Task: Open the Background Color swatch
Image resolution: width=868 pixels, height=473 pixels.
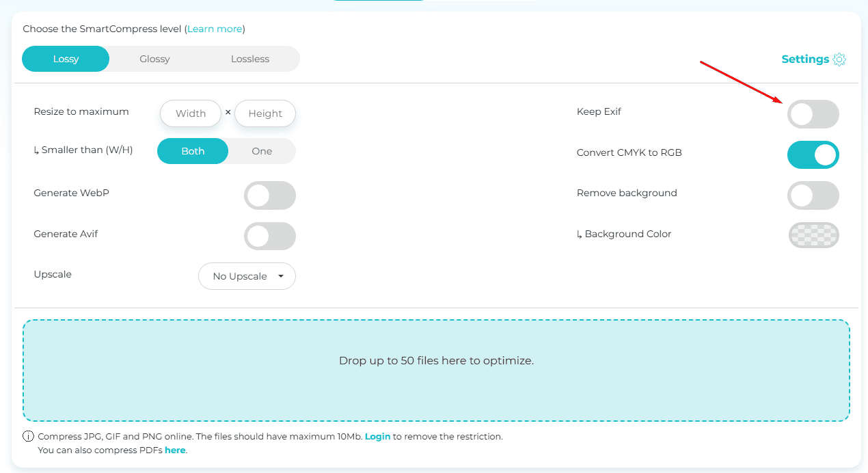Action: (x=813, y=235)
